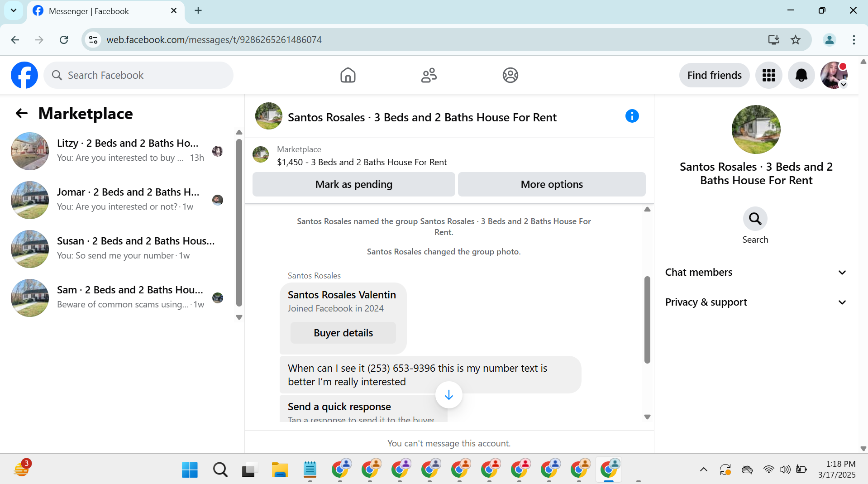Click Jomar's small profile avatar

pos(218,200)
